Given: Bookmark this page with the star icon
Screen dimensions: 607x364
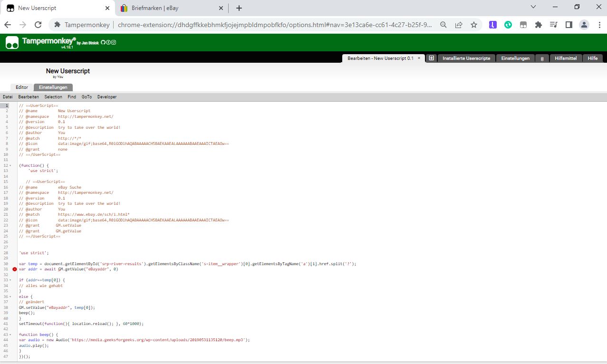Looking at the screenshot, I should (474, 25).
